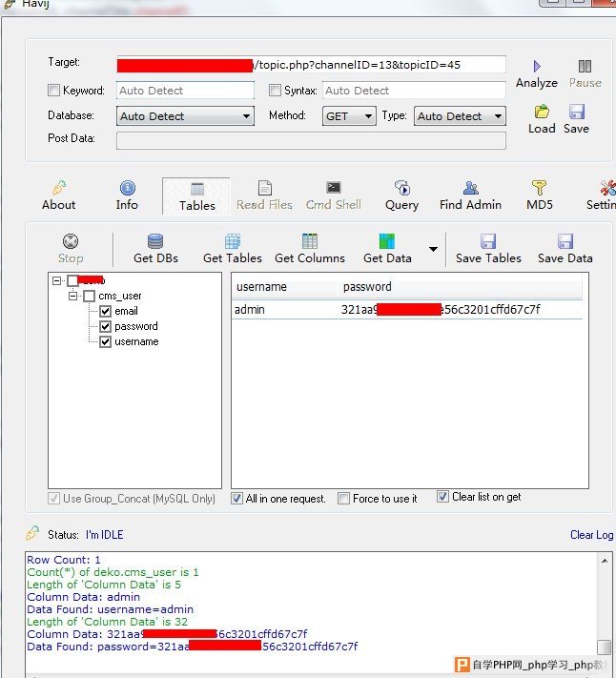Uncheck the username column checkbox
This screenshot has width=616, height=678.
pyautogui.click(x=106, y=342)
